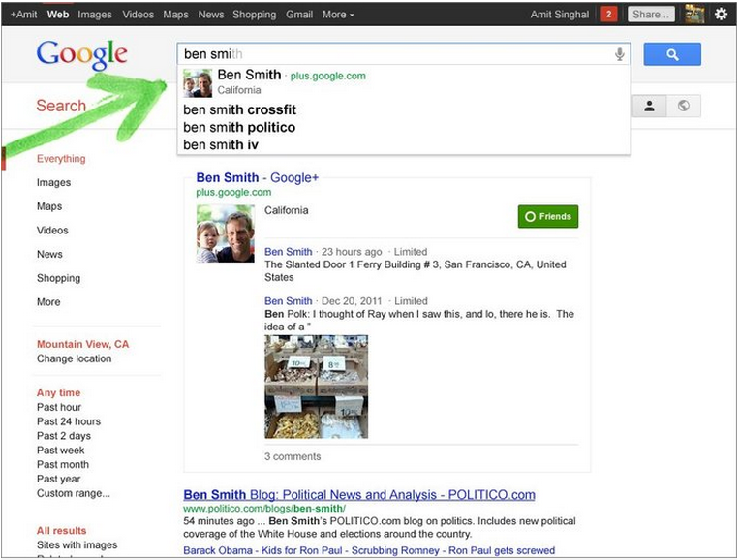This screenshot has width=739, height=560.
Task: Select the 'ben smith crossfit' suggestion
Action: pyautogui.click(x=239, y=110)
